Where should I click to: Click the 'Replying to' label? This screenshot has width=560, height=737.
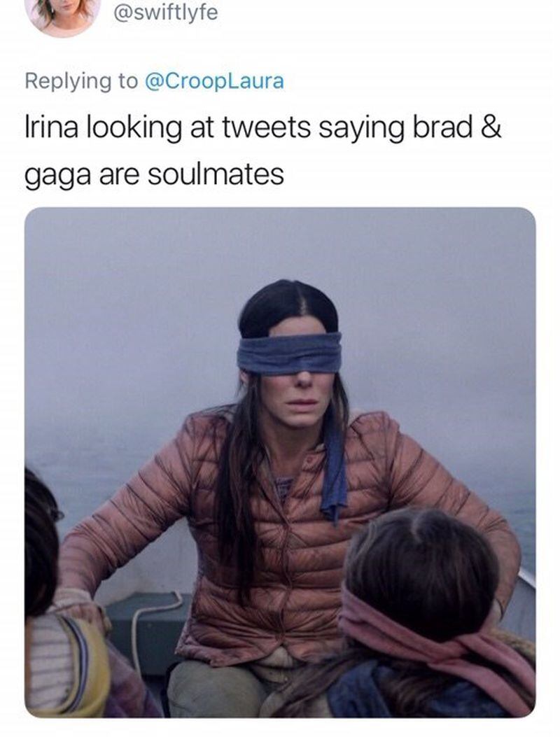(x=81, y=81)
